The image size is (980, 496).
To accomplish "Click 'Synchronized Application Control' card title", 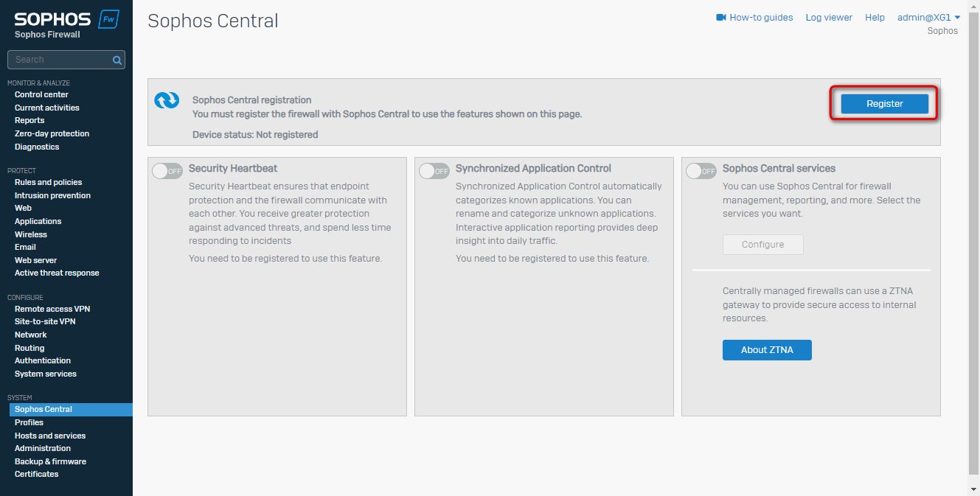I will click(533, 169).
